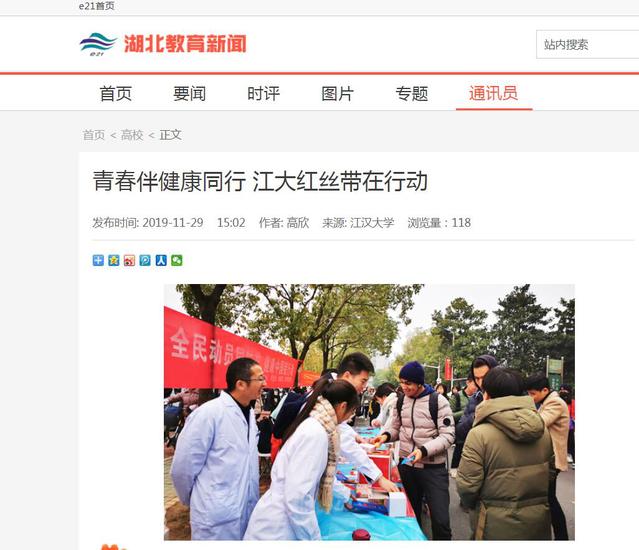639x550 pixels.
Task: Select the 专题 navigation tab
Action: [x=412, y=94]
